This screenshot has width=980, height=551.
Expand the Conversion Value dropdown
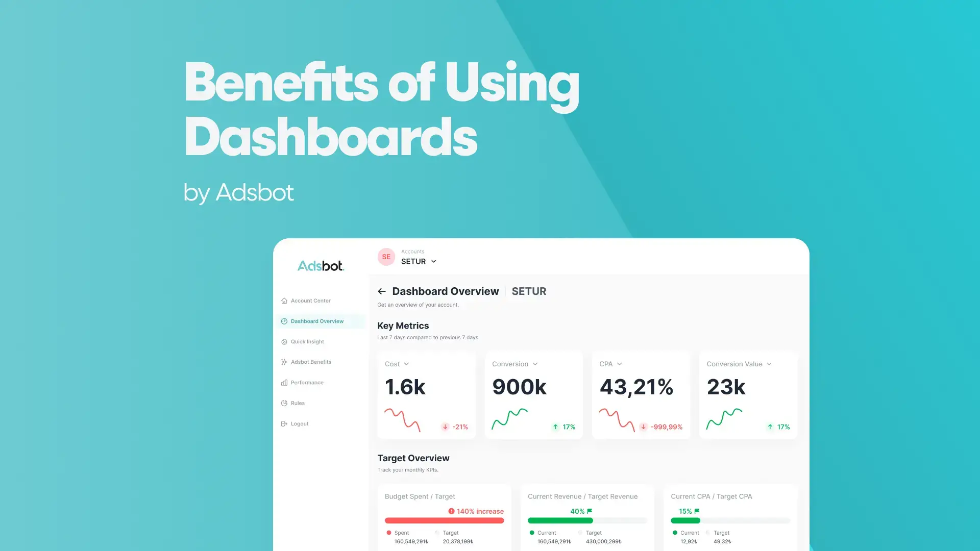[x=773, y=364]
